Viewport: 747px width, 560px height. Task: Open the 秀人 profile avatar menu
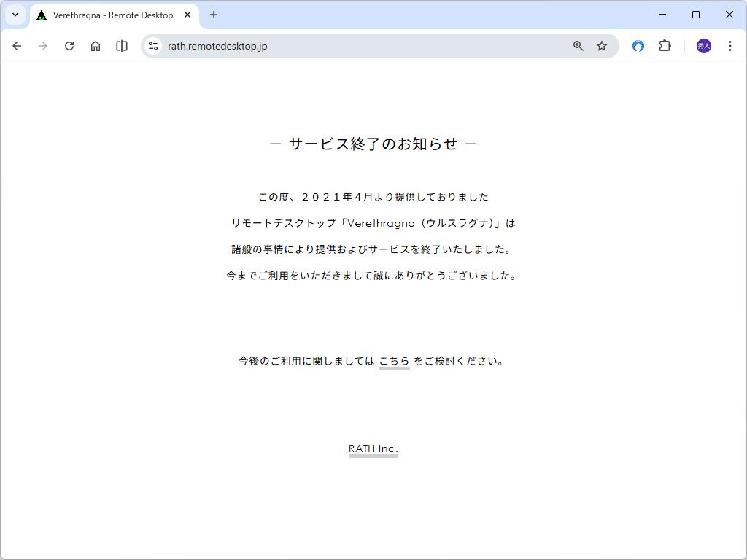coord(703,46)
